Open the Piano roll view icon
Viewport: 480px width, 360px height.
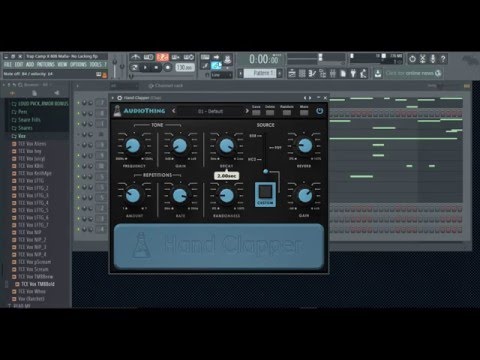(312, 73)
